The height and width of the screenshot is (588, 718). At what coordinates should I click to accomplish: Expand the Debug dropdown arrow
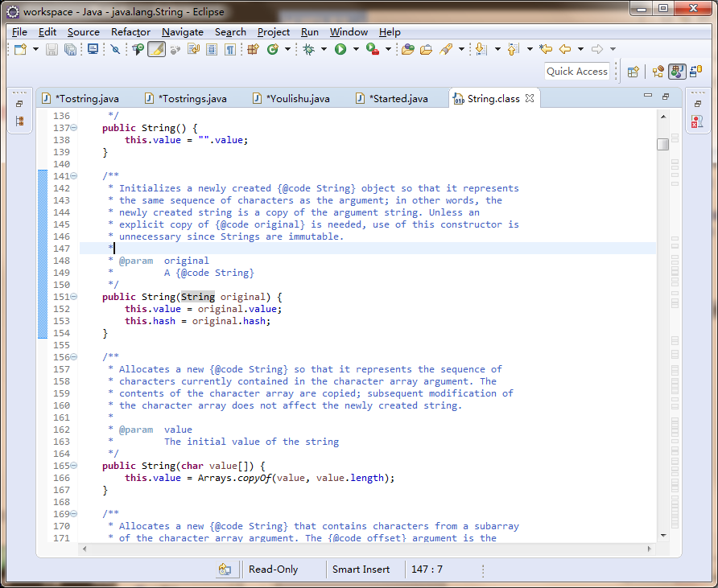point(324,49)
